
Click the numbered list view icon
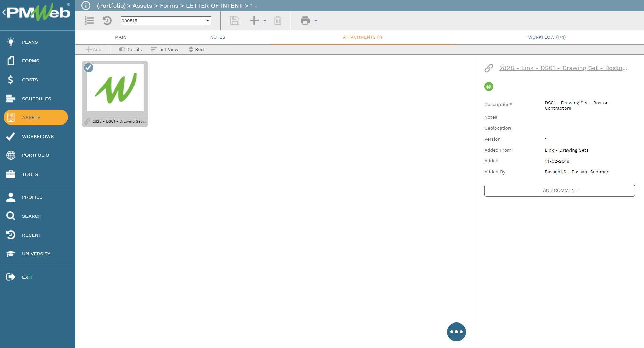tap(89, 21)
